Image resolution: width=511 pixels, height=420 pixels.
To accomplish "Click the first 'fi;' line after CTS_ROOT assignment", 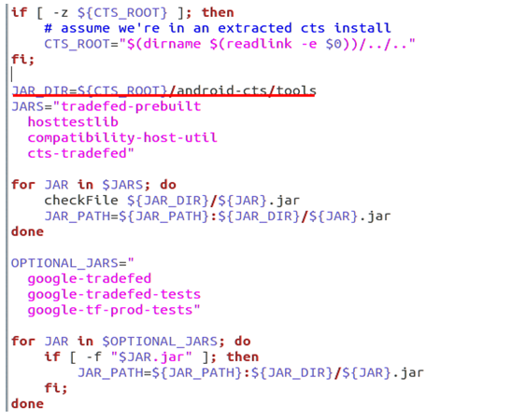I will pos(22,60).
